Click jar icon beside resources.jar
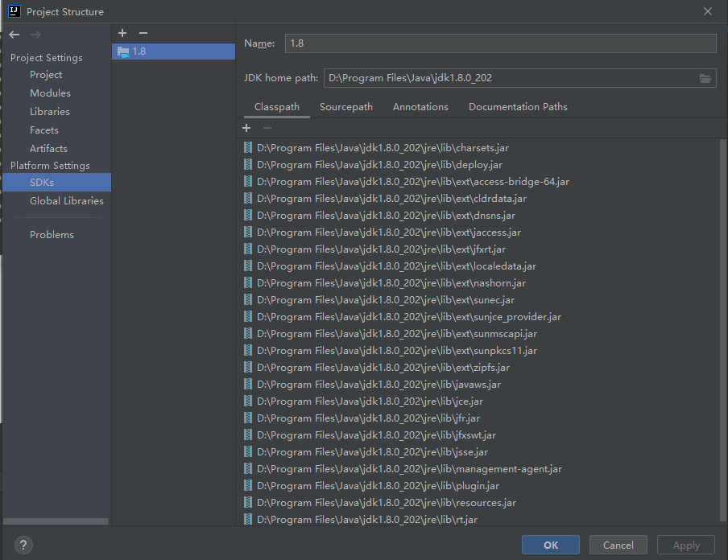 click(x=248, y=502)
